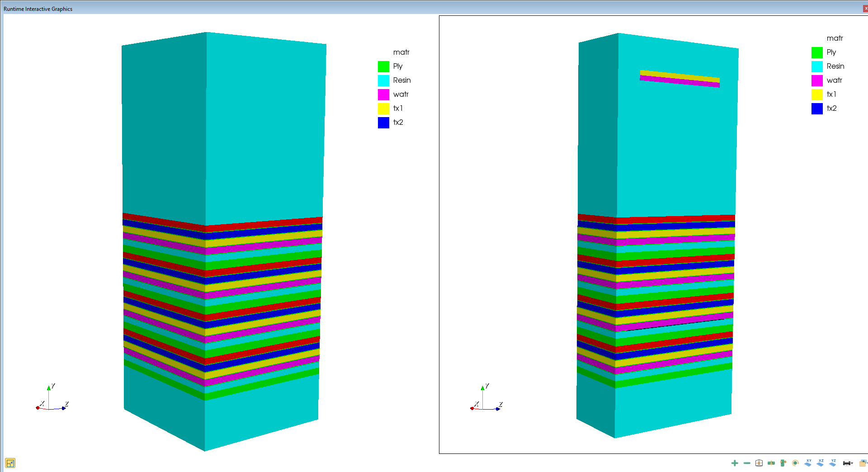Click the 'Resin' label in right legend
Screen dimensions: 868x472
[835, 66]
